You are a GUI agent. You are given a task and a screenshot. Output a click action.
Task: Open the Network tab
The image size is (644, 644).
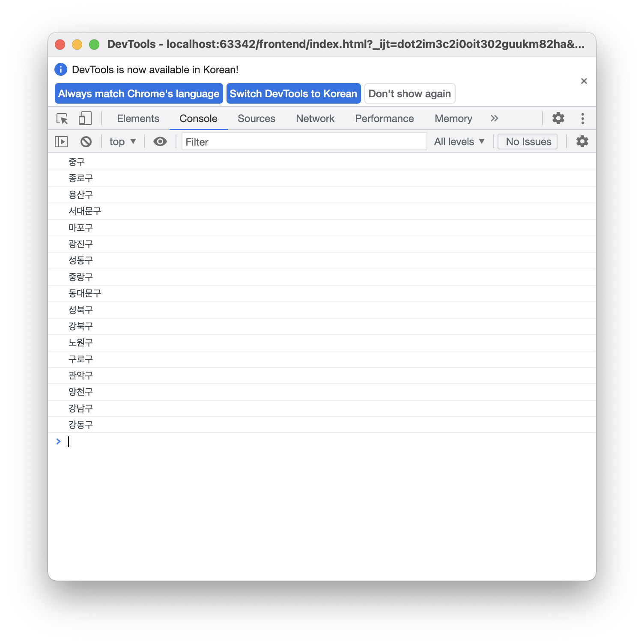(x=315, y=119)
